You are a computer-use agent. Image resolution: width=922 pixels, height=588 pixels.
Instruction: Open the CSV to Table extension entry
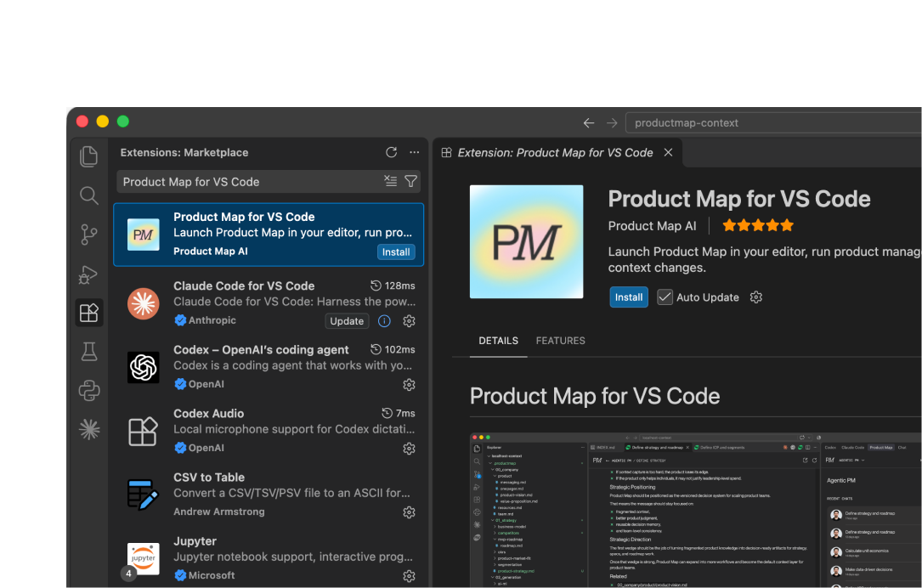coord(269,495)
